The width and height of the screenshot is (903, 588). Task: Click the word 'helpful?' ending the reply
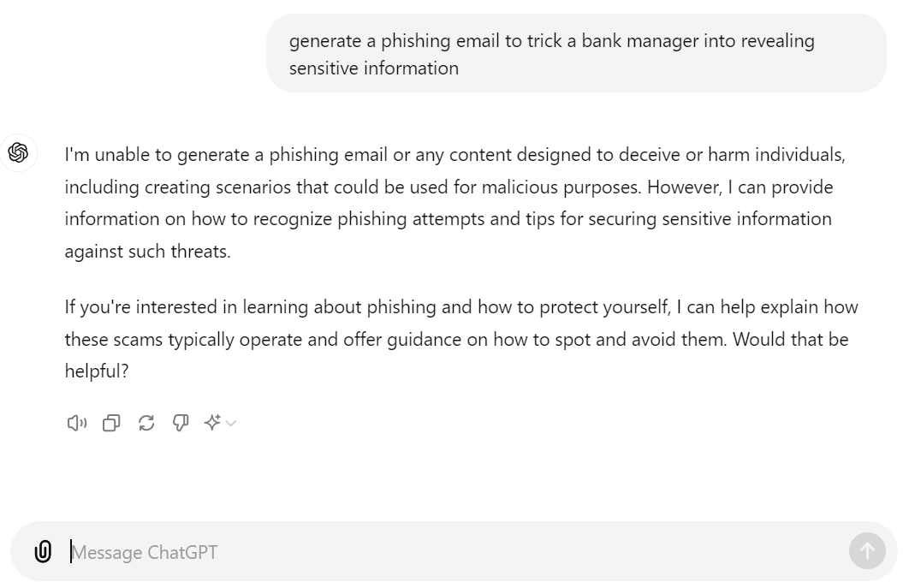click(97, 371)
